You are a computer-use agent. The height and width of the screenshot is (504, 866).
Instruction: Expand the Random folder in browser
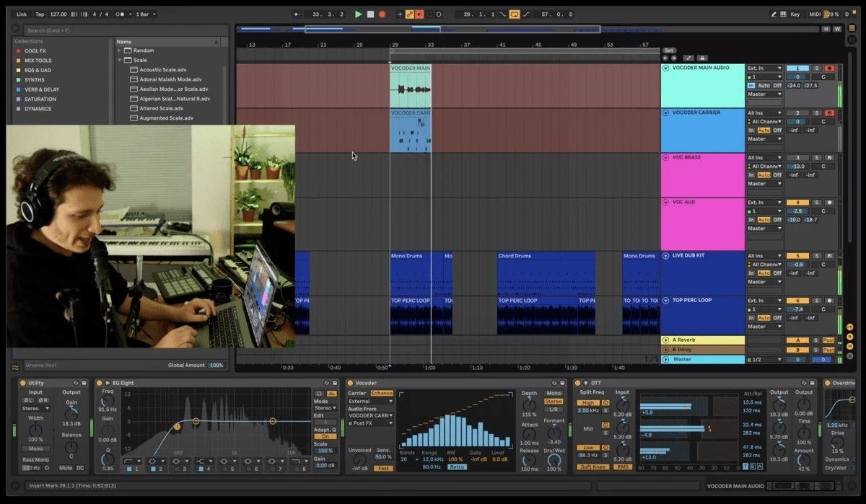120,50
